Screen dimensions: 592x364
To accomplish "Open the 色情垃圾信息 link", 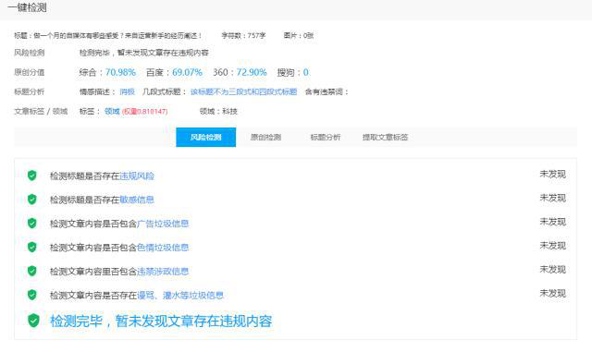I will [x=163, y=248].
